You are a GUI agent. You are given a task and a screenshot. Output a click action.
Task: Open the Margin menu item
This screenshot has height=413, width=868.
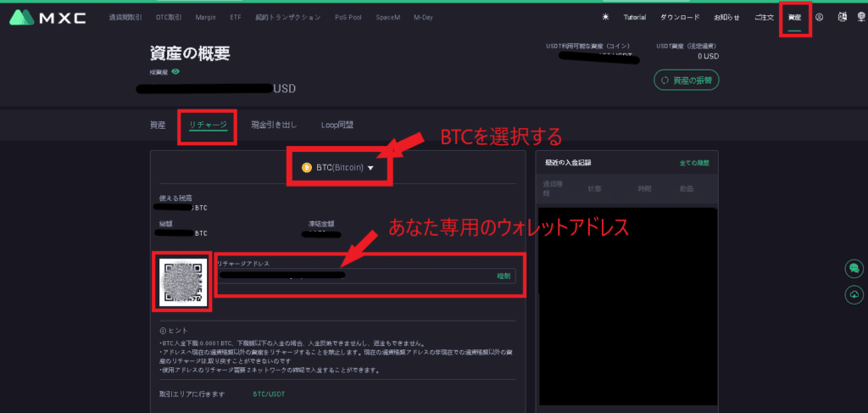pos(205,17)
